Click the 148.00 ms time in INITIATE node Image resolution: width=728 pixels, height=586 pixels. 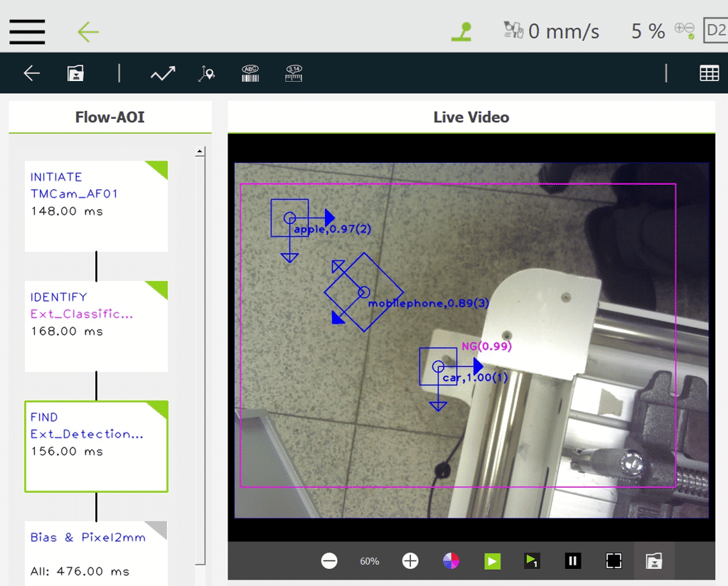(x=67, y=211)
